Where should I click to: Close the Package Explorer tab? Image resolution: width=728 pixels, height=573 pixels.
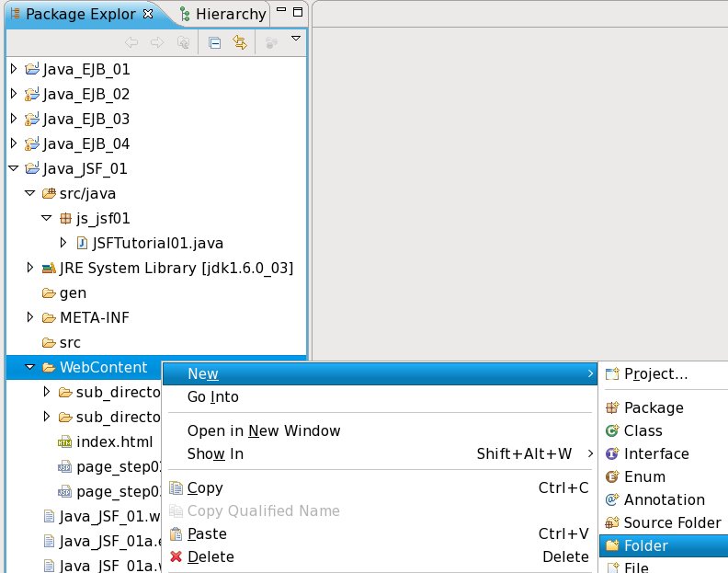coord(149,13)
